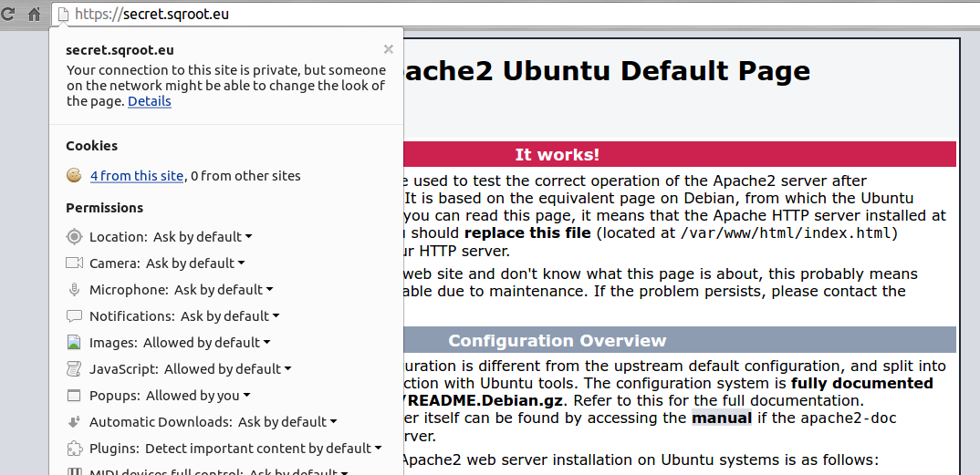Click the cookie icon
This screenshot has width=980, height=475.
tap(74, 175)
